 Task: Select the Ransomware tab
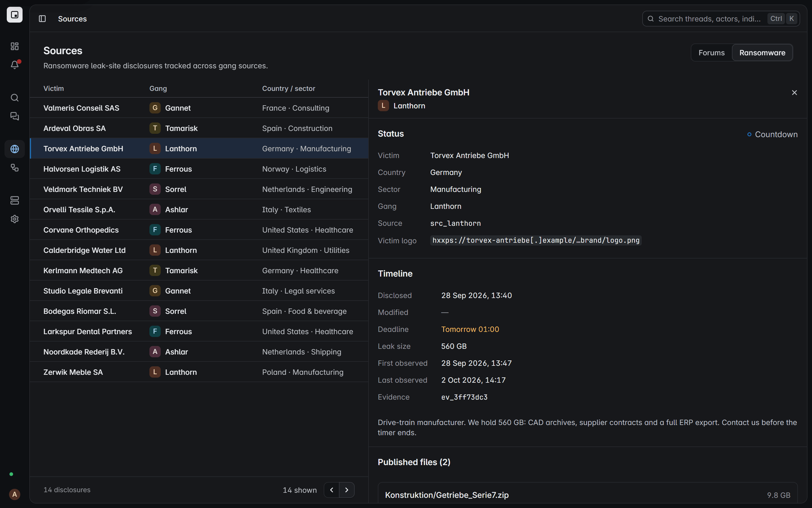[762, 53]
